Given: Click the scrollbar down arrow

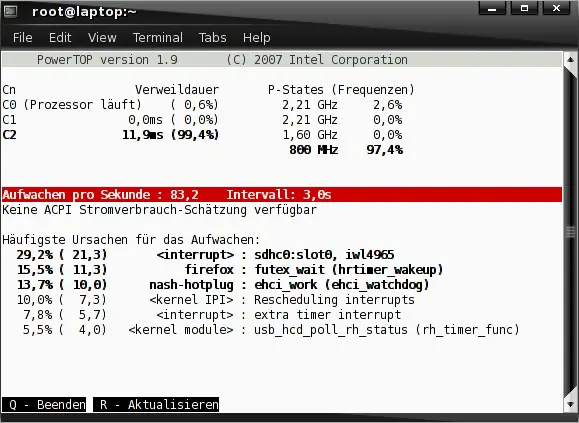Looking at the screenshot, I should click(x=570, y=404).
